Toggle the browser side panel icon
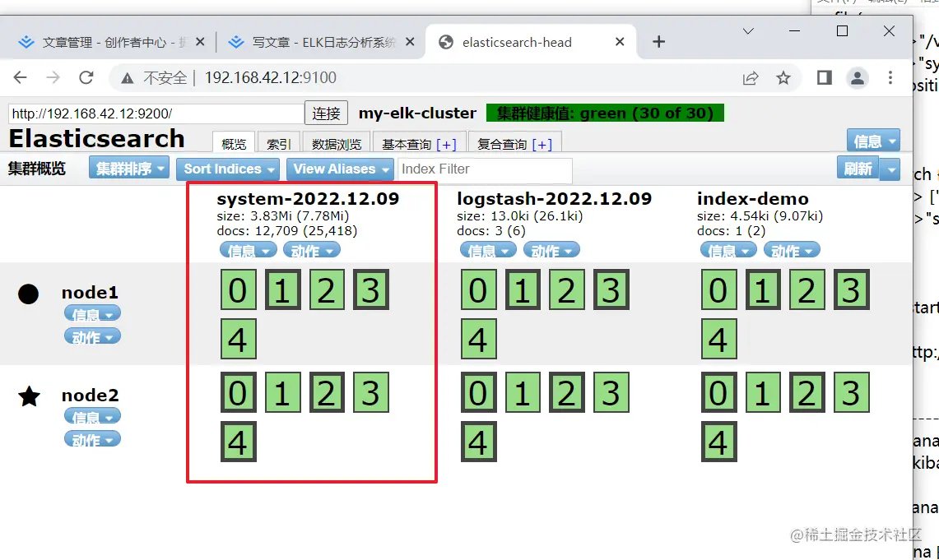939x560 pixels. [x=825, y=77]
